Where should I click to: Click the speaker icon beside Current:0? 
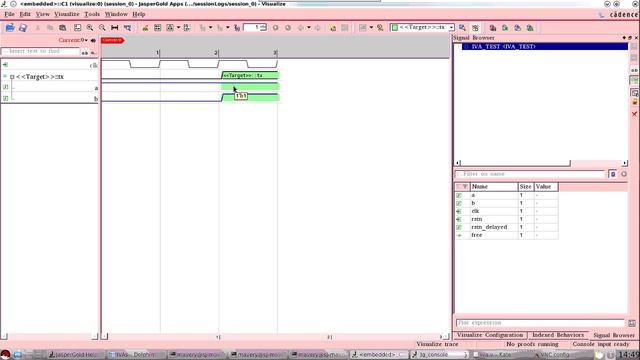point(93,40)
